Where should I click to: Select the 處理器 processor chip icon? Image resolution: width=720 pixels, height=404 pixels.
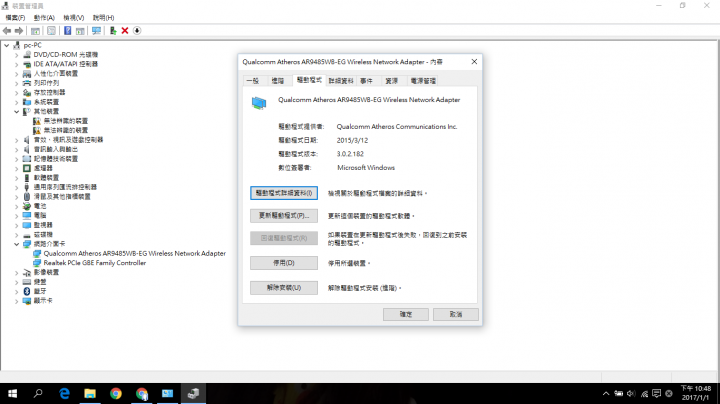(x=27, y=168)
